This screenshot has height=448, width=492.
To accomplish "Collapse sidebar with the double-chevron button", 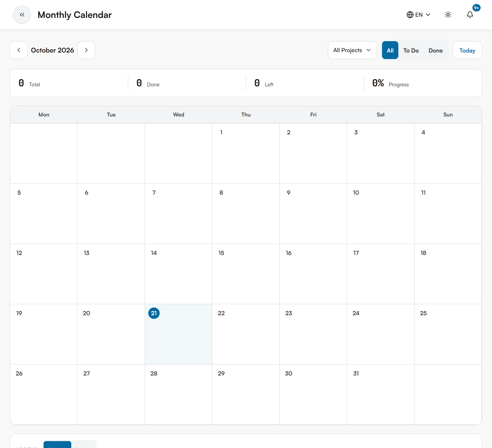I will click(22, 15).
